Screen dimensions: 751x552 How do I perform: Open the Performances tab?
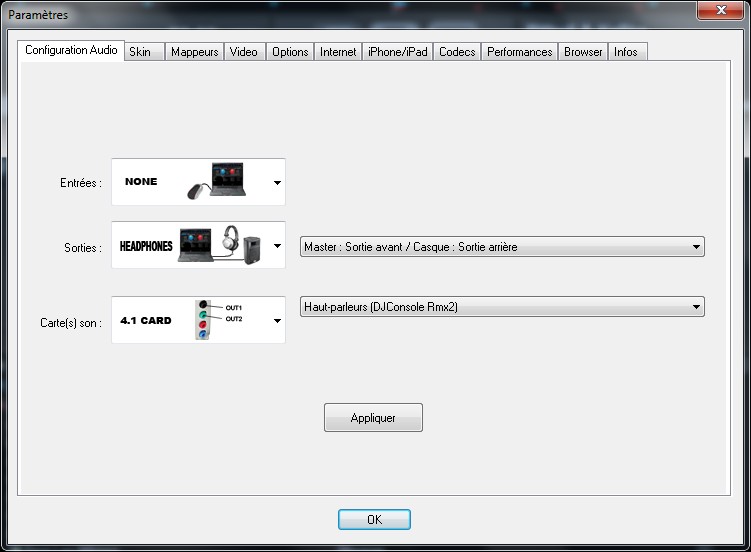tap(520, 52)
